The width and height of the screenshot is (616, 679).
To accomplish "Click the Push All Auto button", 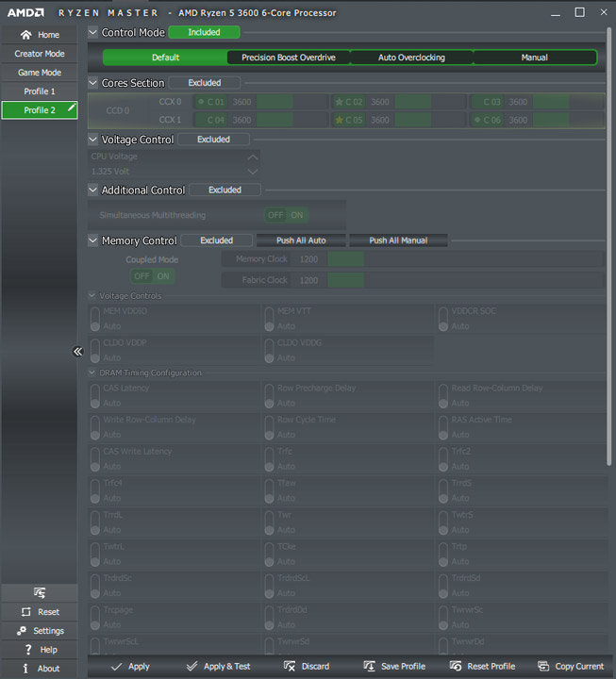I will point(301,240).
